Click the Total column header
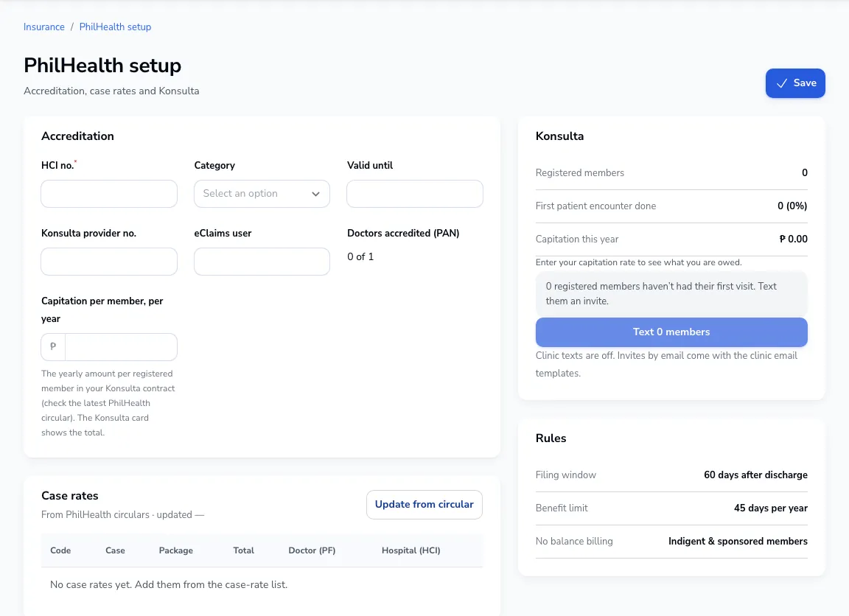This screenshot has height=616, width=849. coord(244,550)
